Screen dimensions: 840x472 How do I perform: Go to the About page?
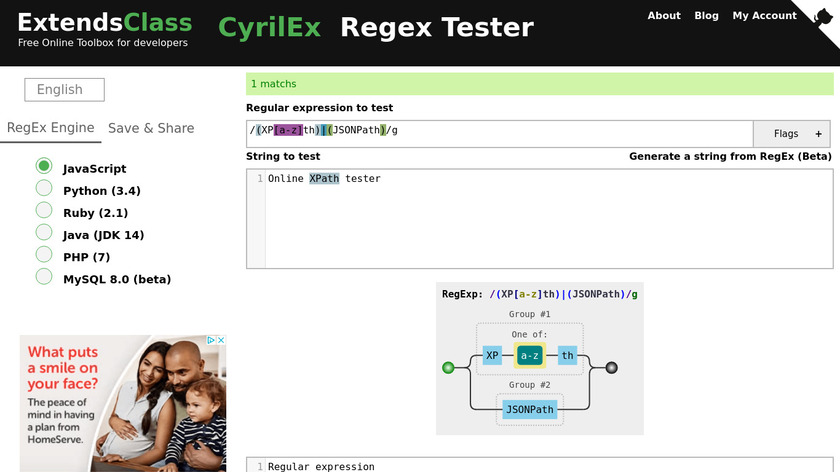click(x=664, y=16)
